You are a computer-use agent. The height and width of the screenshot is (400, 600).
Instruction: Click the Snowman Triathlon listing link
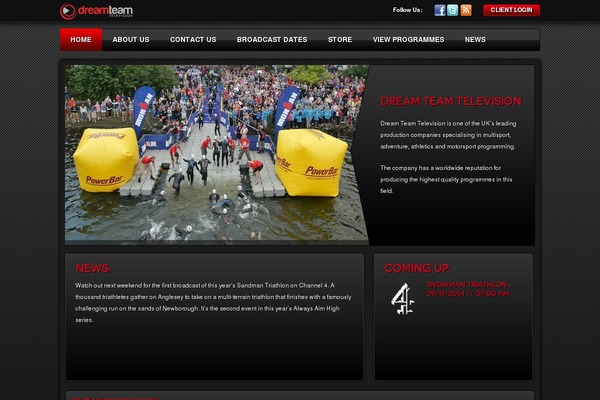[x=468, y=289]
